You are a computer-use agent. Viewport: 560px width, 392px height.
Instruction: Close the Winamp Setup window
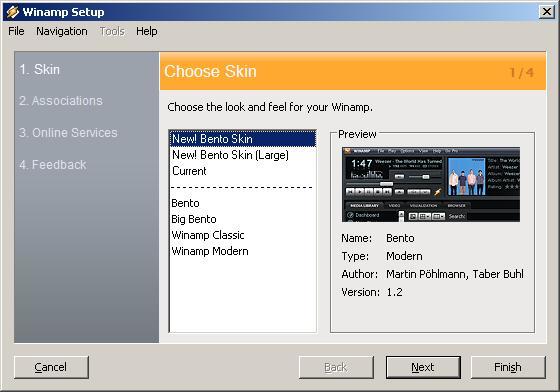pos(546,12)
